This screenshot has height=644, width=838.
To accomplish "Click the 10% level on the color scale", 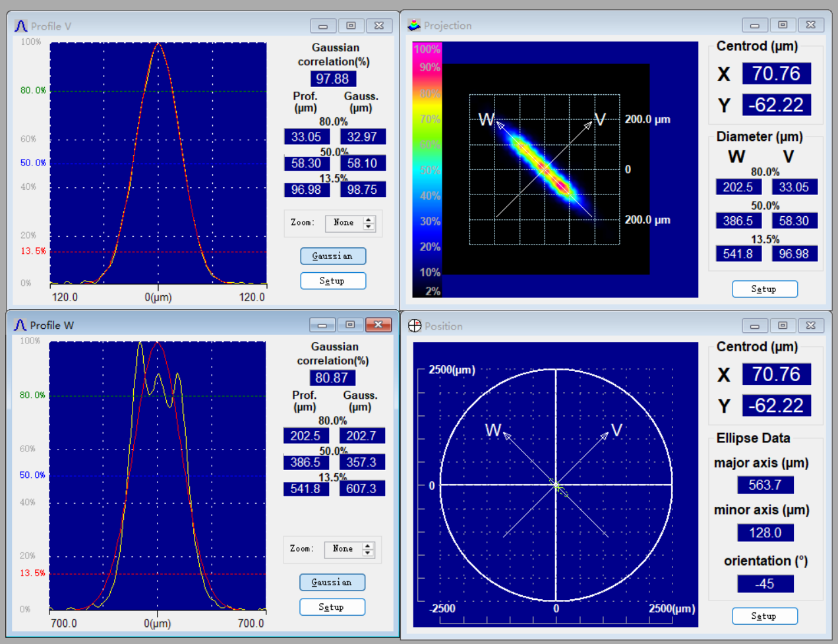I will click(430, 272).
